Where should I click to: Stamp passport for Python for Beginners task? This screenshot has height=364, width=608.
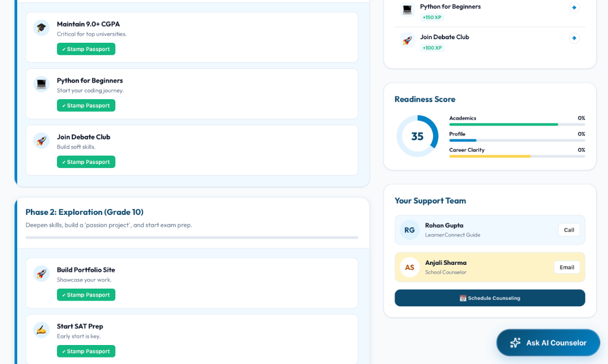click(86, 106)
